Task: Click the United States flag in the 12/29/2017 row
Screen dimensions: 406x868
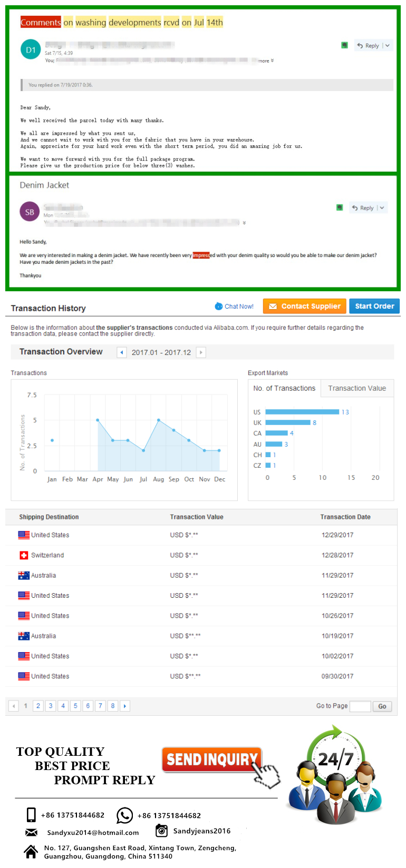Action: [24, 535]
